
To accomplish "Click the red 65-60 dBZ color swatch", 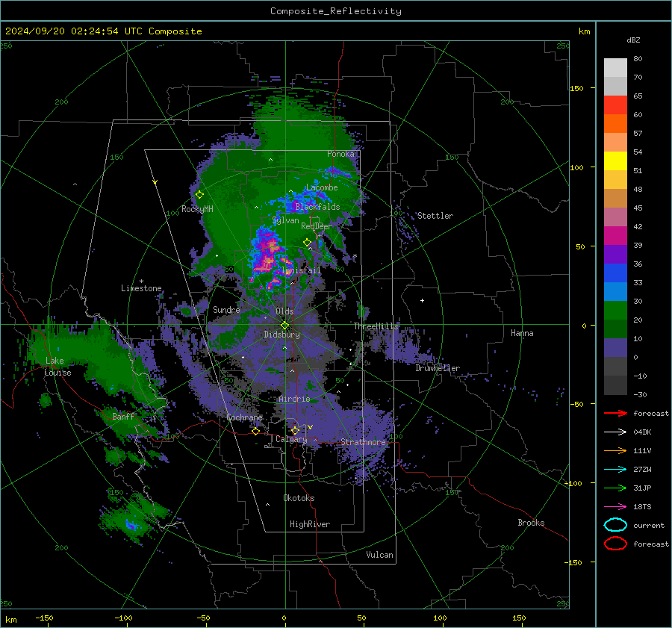I will pyautogui.click(x=615, y=105).
